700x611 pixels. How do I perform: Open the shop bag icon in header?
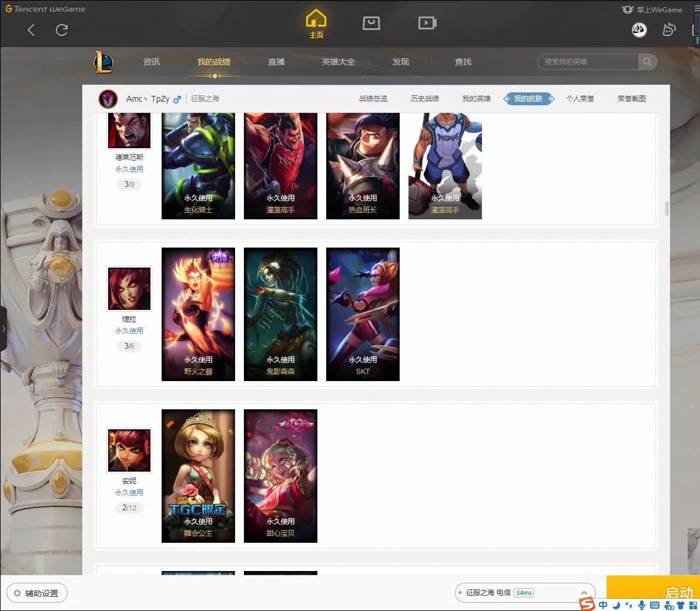point(371,23)
